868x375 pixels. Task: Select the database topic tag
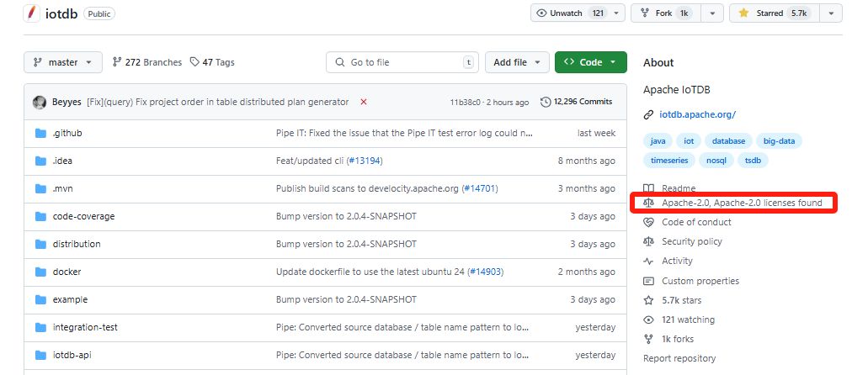coord(728,141)
